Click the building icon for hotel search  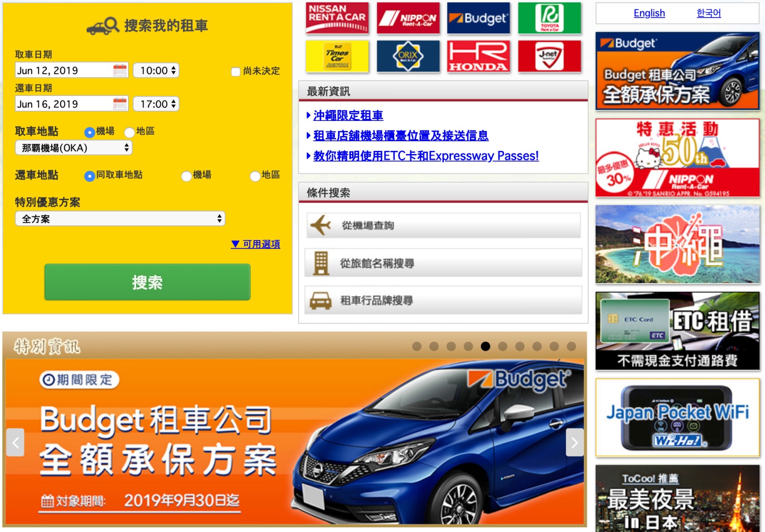coord(321,263)
